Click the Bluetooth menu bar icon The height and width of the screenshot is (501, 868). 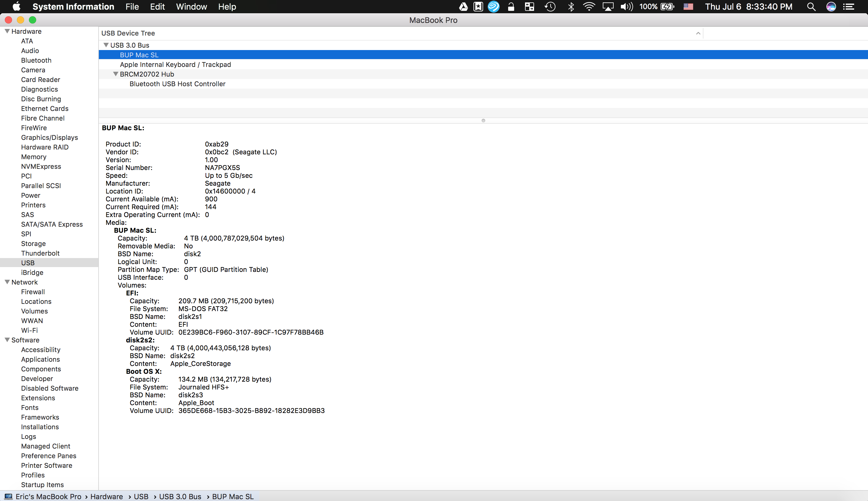(x=571, y=7)
